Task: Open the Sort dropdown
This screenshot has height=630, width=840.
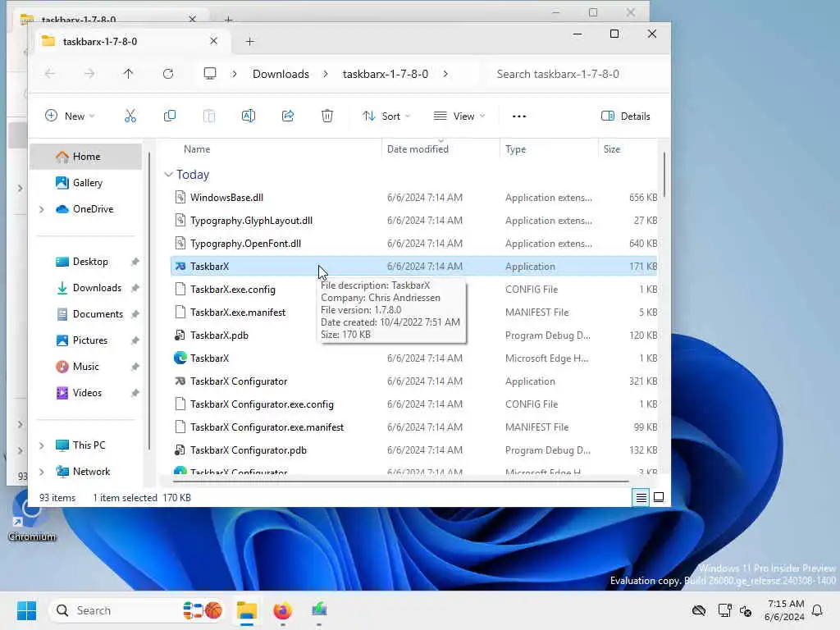Action: 386,116
